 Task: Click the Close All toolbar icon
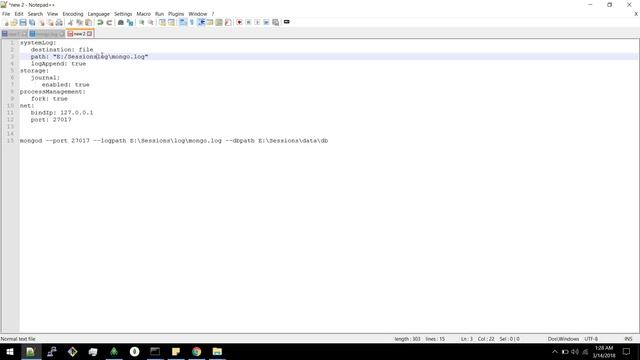click(x=50, y=22)
